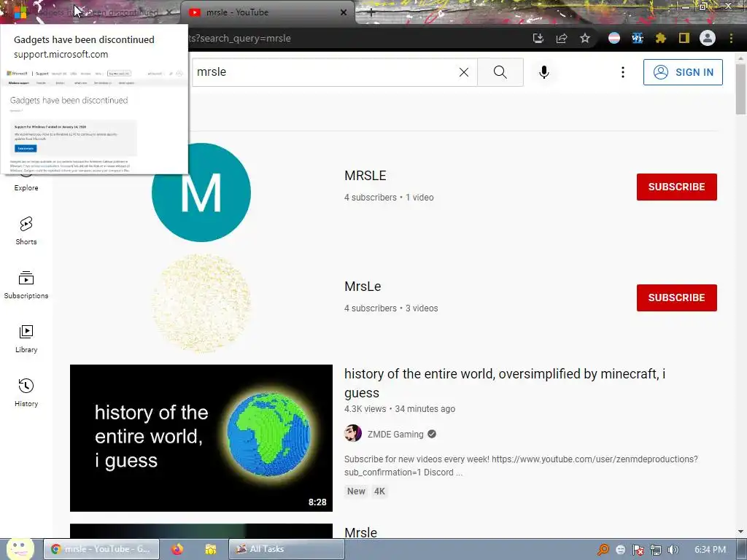Bookmark this page with star icon
Screen dimensions: 747x560
tap(585, 38)
